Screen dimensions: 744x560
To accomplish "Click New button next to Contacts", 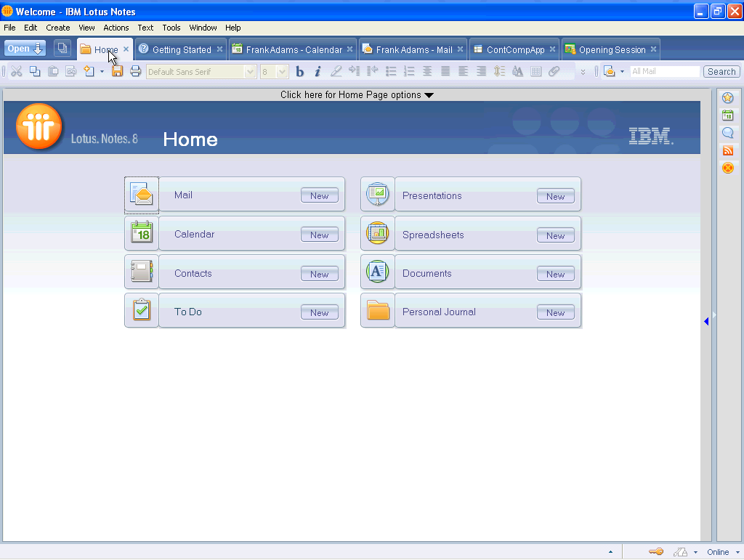I will coord(319,274).
